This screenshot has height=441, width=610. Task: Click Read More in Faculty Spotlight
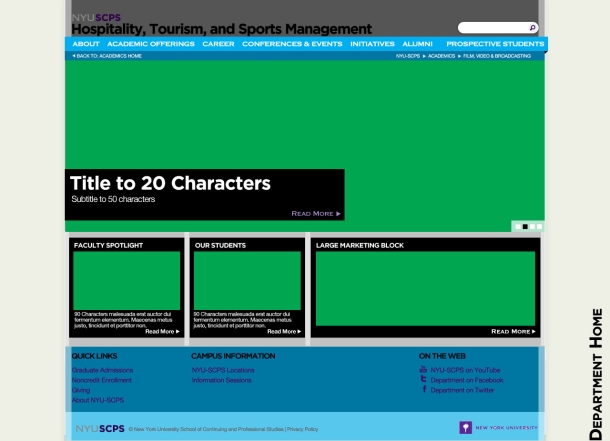[x=162, y=332]
